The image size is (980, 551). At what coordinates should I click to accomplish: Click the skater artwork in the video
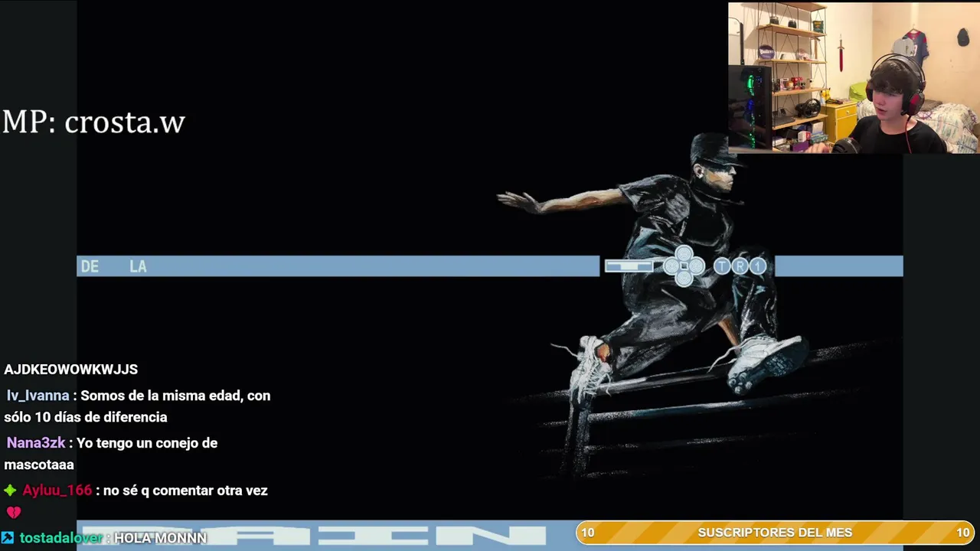pos(658,306)
